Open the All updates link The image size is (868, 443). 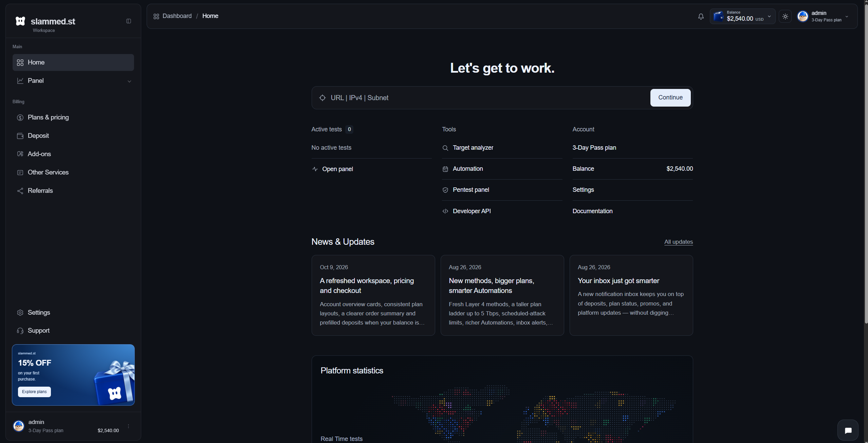(x=678, y=242)
